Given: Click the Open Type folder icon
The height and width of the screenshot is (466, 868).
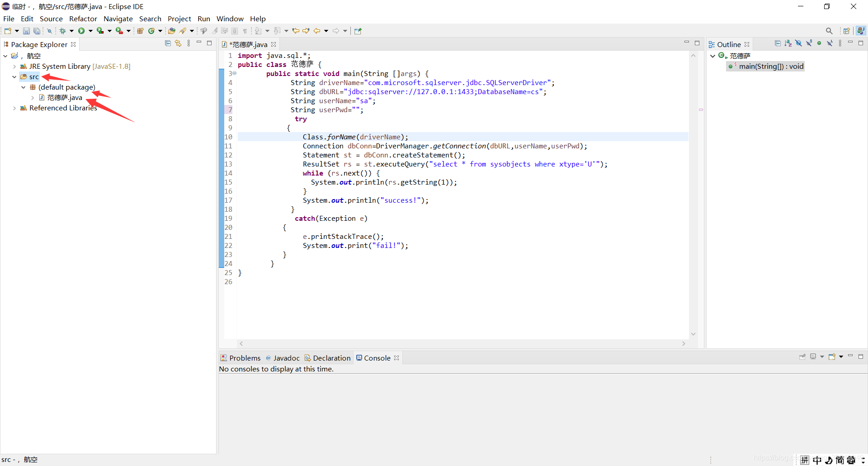Looking at the screenshot, I should tap(171, 31).
